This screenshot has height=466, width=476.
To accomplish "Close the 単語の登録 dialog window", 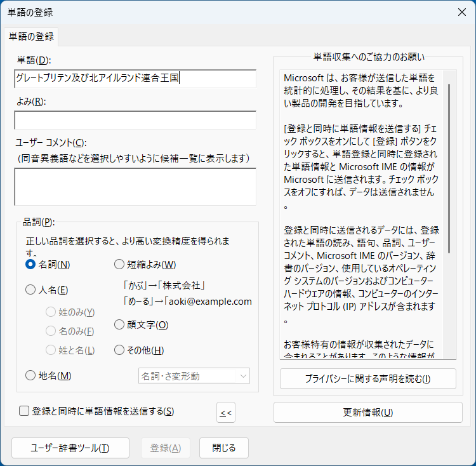I will 461,12.
